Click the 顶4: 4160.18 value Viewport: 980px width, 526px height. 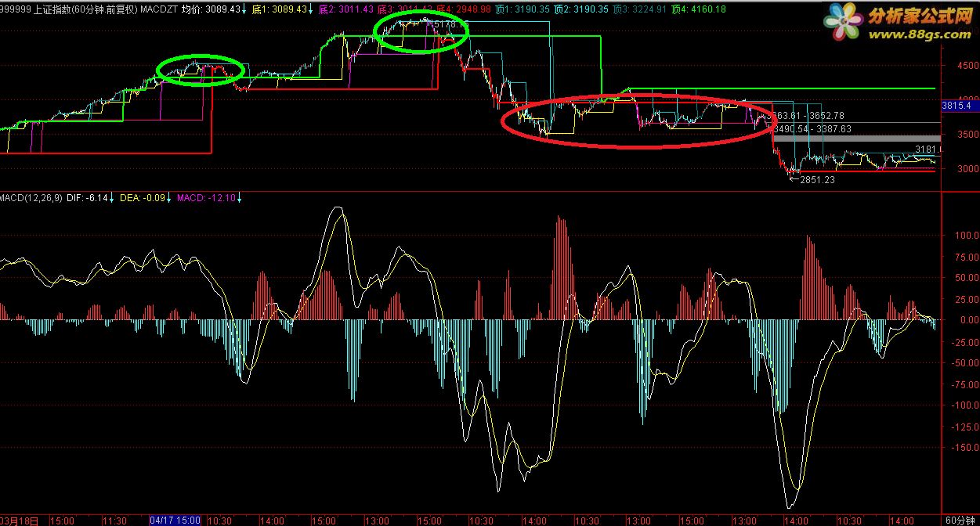698,9
